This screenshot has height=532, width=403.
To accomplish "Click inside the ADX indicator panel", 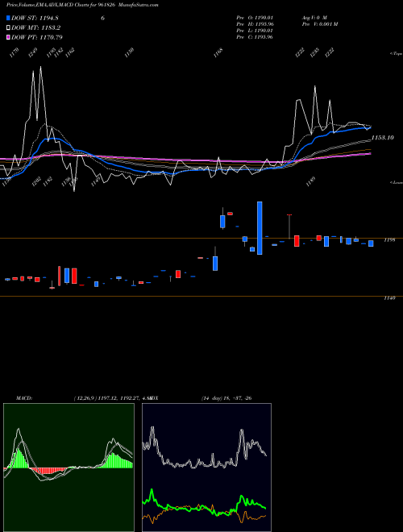I will (x=206, y=468).
